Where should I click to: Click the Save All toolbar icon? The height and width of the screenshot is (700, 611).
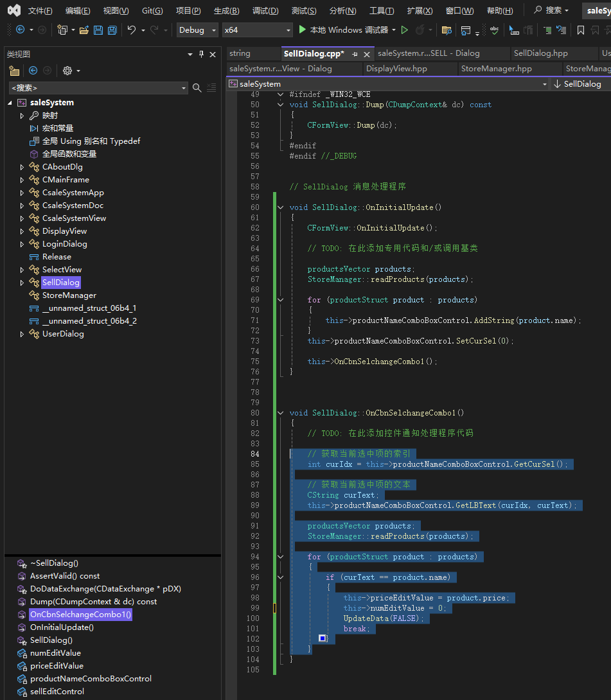point(112,30)
